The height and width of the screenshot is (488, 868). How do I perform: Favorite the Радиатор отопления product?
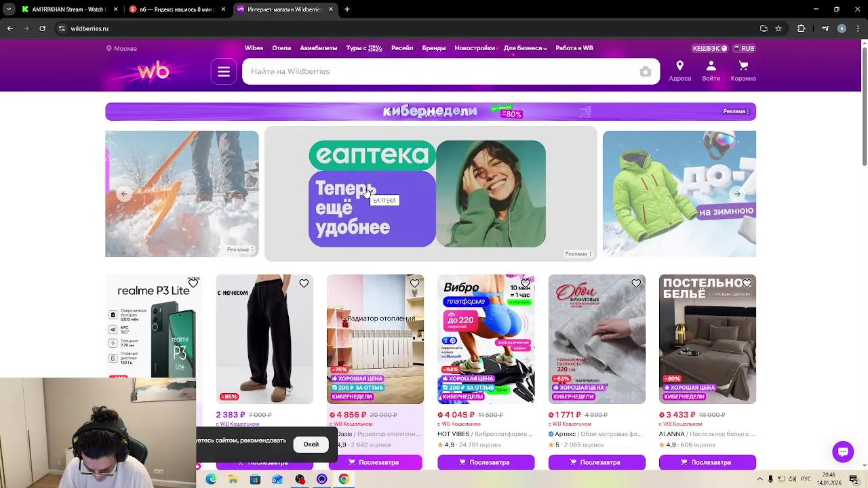coord(414,283)
